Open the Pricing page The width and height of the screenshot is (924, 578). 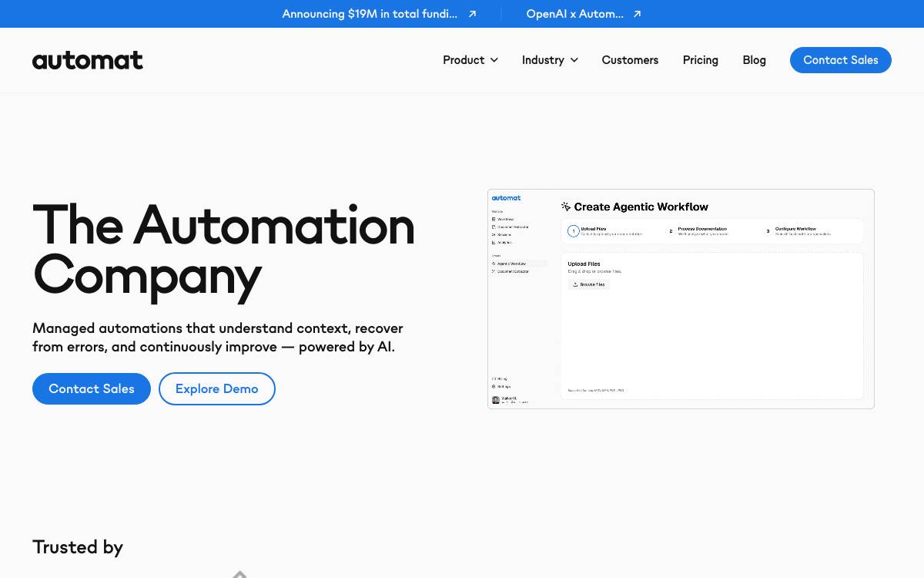click(701, 60)
